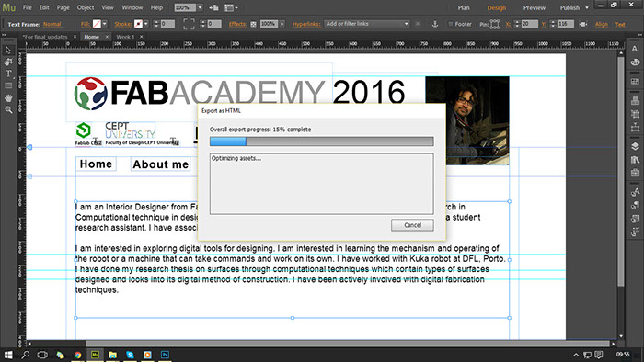Screen dimensions: 644x362
Task: Expand the opacity 100% slider arrow
Action: click(x=282, y=24)
